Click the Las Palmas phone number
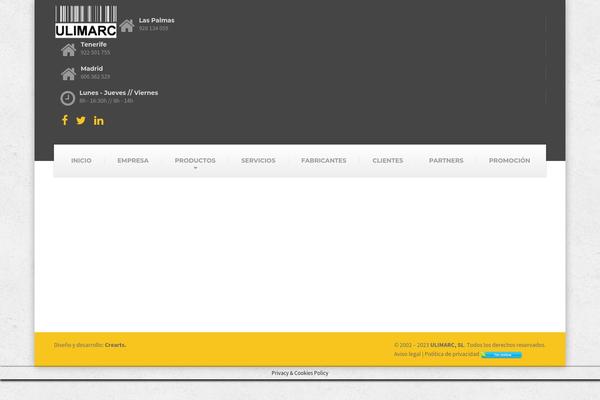This screenshot has width=600, height=400. click(153, 28)
